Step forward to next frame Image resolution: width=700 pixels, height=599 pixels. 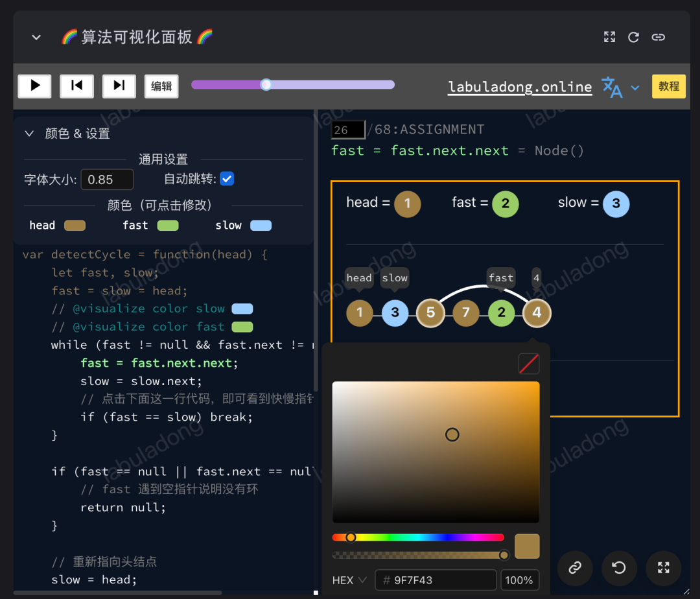(x=119, y=86)
